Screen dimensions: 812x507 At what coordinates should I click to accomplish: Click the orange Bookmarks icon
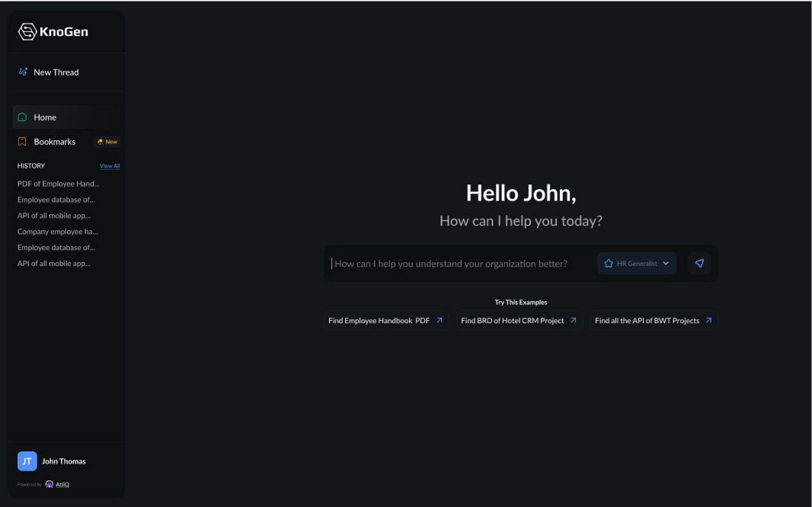click(x=23, y=142)
